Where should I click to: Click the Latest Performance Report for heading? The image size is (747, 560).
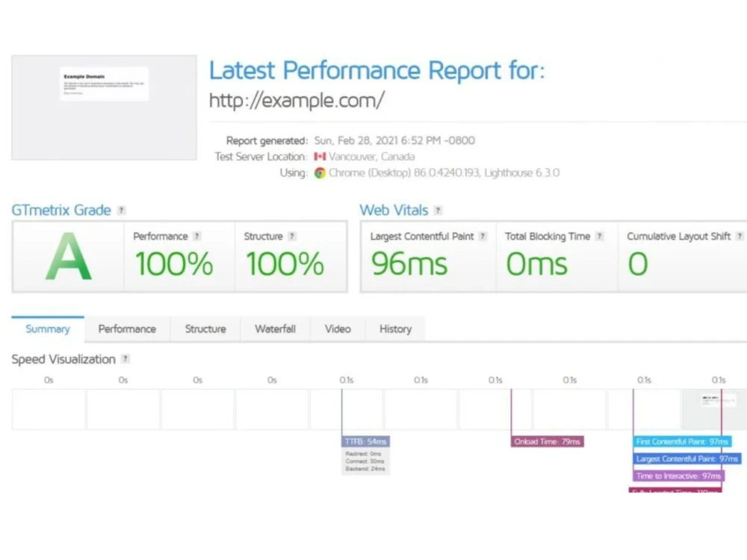coord(376,70)
